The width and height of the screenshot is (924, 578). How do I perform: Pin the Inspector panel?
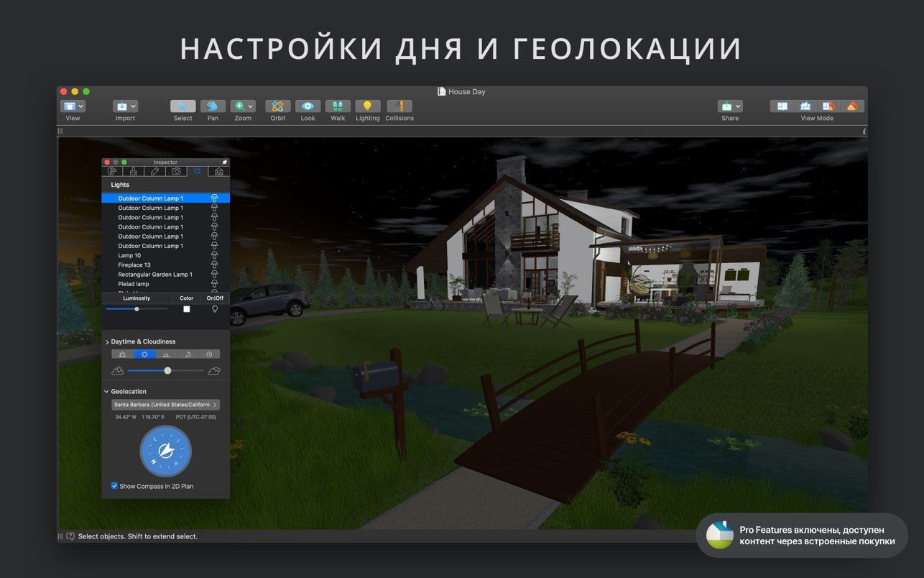click(224, 162)
